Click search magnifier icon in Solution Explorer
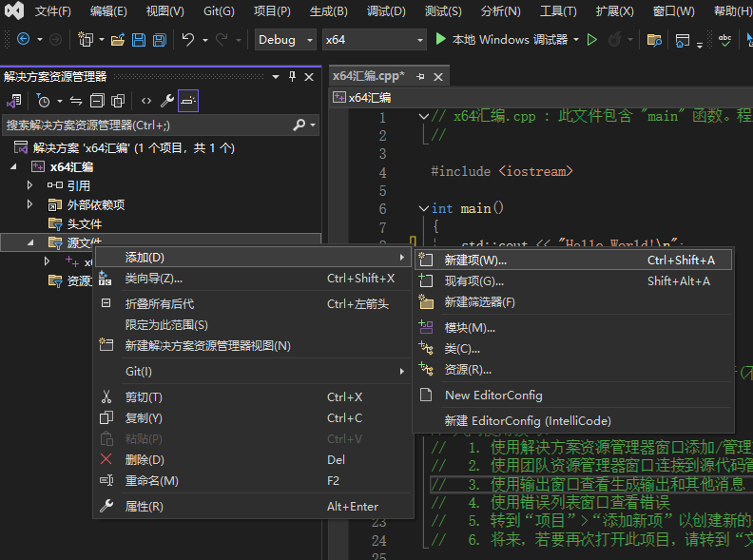 click(299, 125)
